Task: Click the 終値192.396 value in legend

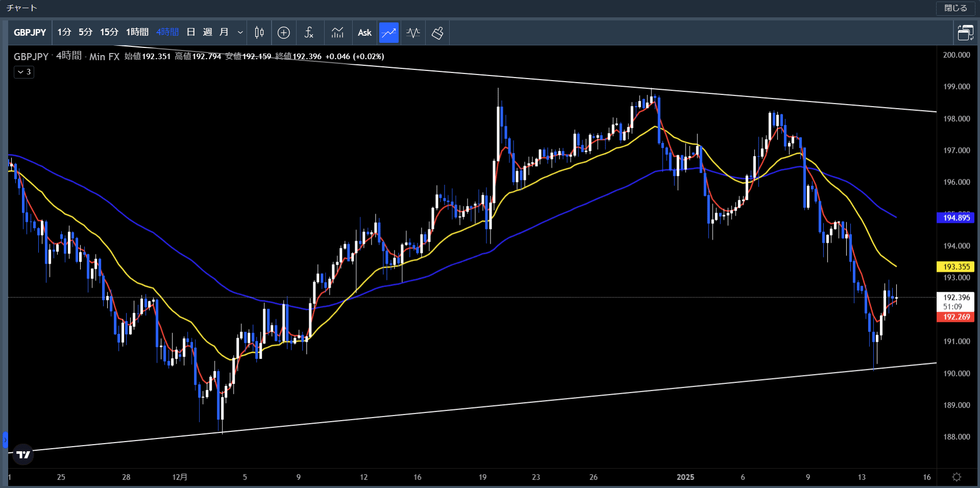Action: coord(299,56)
